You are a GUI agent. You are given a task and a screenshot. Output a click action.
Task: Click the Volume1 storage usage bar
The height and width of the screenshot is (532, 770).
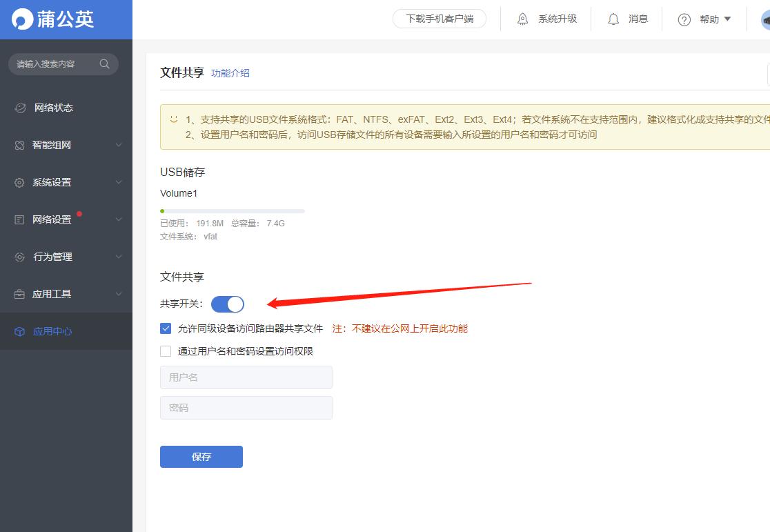pyautogui.click(x=232, y=210)
